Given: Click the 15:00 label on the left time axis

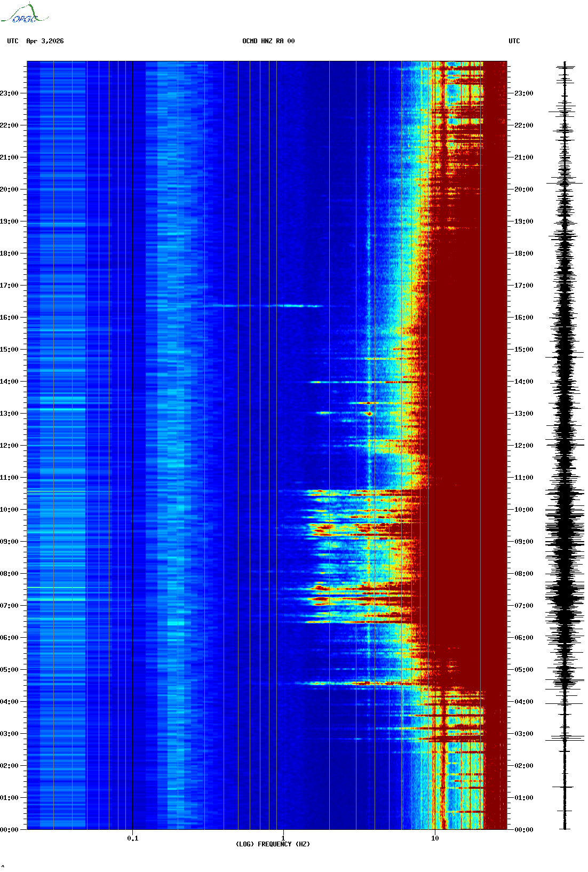Looking at the screenshot, I should (9, 350).
